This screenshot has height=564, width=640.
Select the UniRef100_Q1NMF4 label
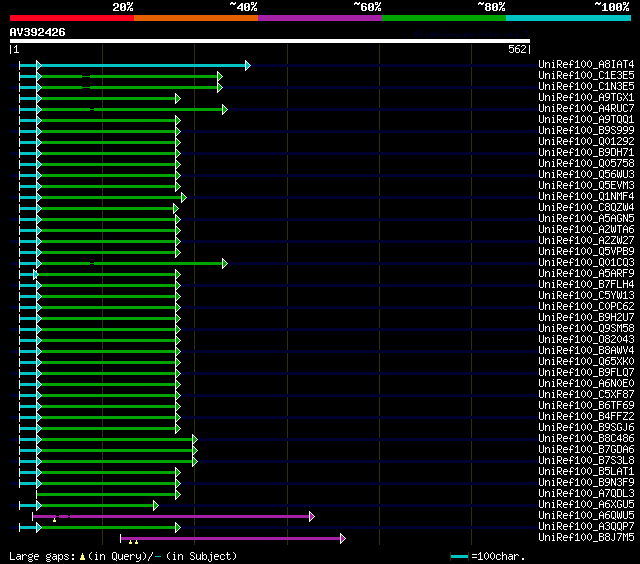pos(586,197)
